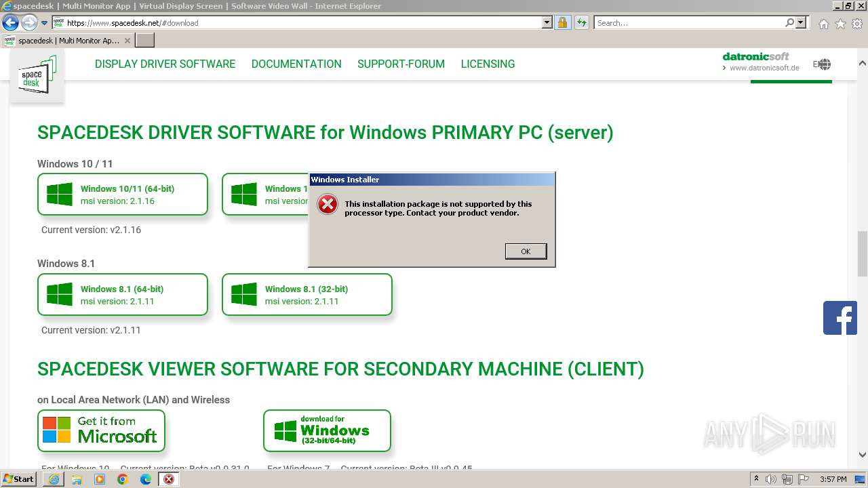Click the Windows logo on the 8.1 32-bit button

244,295
